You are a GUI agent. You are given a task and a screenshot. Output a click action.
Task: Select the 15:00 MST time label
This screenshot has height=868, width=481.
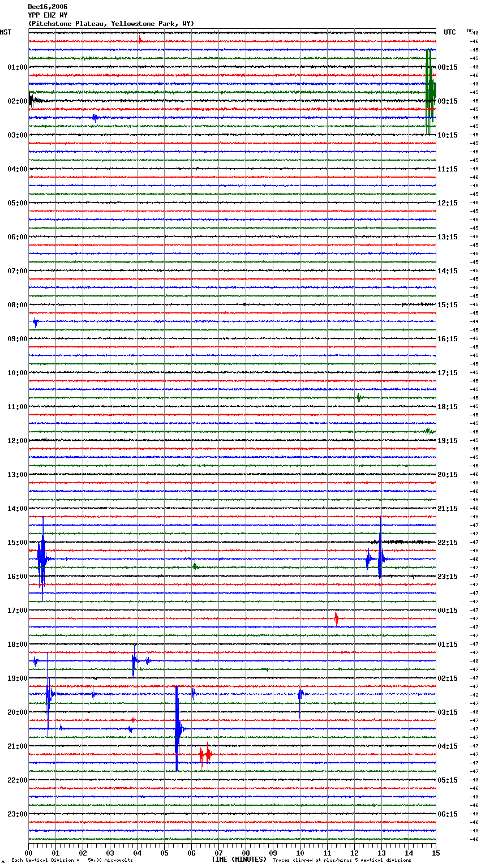(18, 543)
